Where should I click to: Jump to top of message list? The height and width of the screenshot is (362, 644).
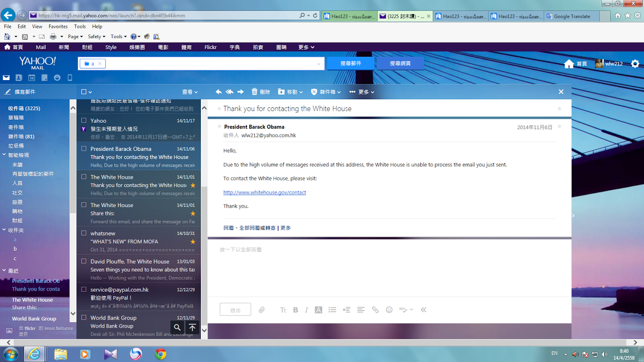pos(192,328)
